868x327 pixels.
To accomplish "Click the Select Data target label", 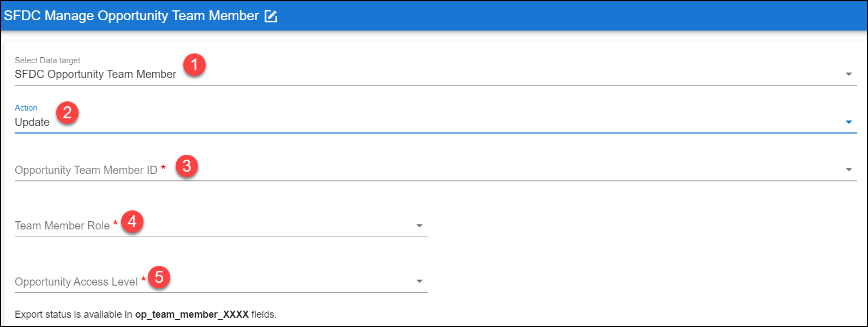I will [x=47, y=60].
